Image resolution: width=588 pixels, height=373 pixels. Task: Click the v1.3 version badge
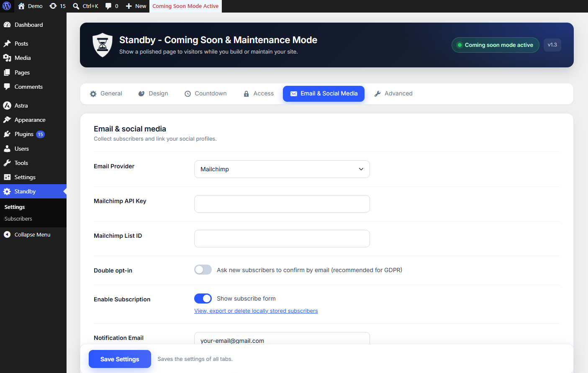(x=552, y=45)
